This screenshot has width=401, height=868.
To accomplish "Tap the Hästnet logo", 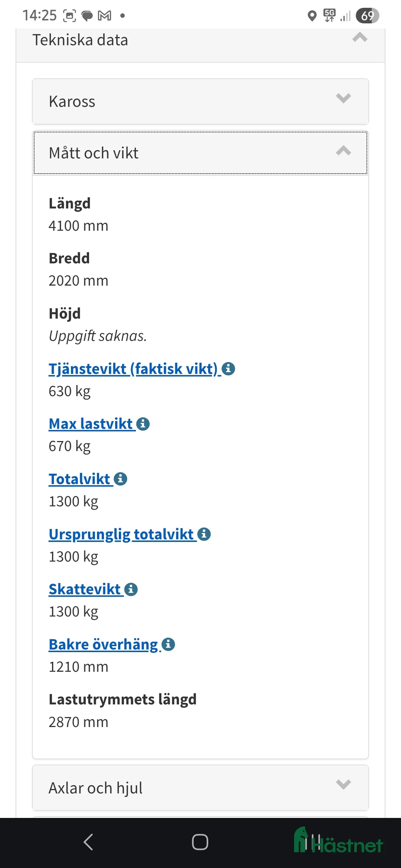I will [338, 841].
